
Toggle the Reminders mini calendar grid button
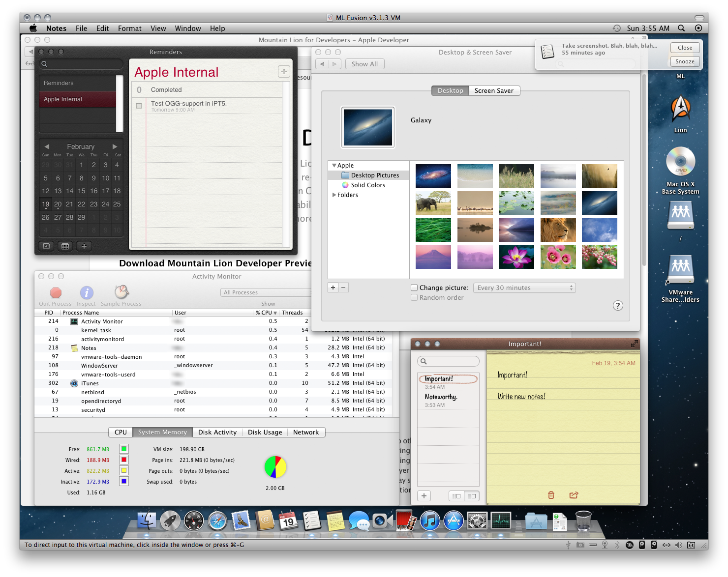65,246
